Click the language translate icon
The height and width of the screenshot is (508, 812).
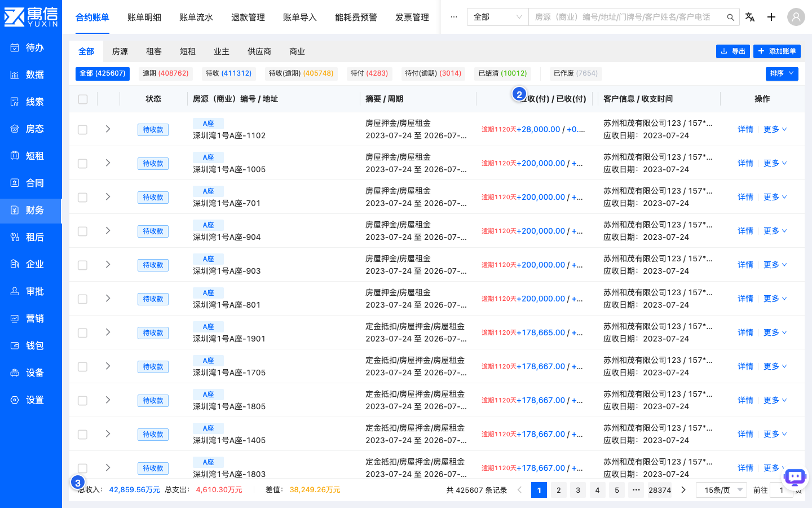point(750,17)
